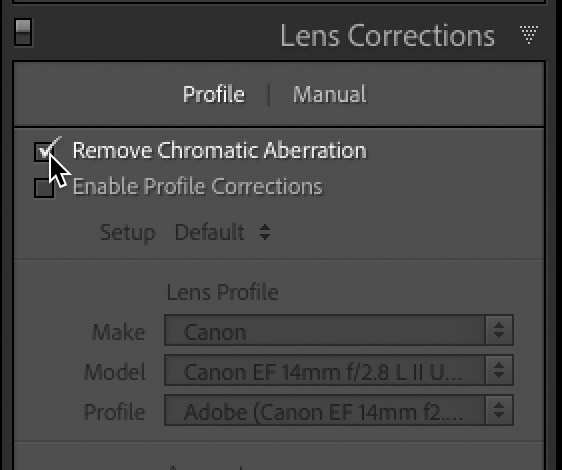The height and width of the screenshot is (470, 562).
Task: Click the stepper arrows on the Make field
Action: click(x=499, y=331)
